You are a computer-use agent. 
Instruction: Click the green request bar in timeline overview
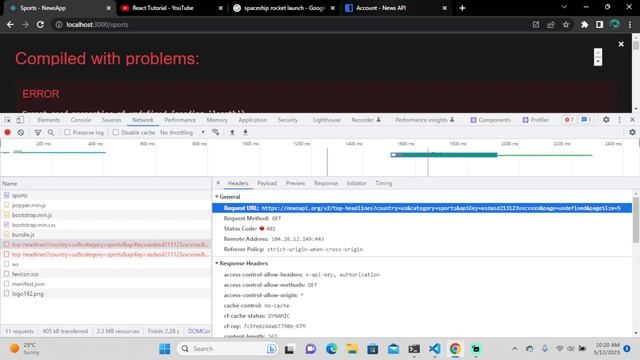444,155
